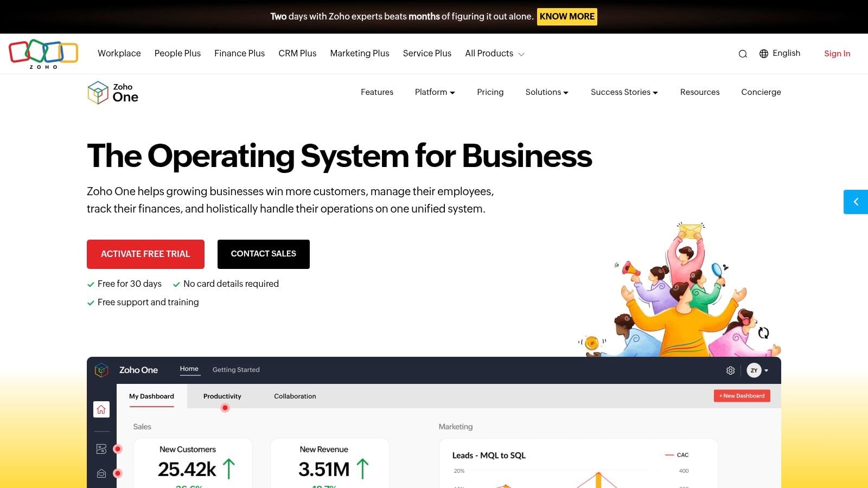Click the KNOW MORE banner button
The width and height of the screenshot is (868, 488).
coord(567,17)
